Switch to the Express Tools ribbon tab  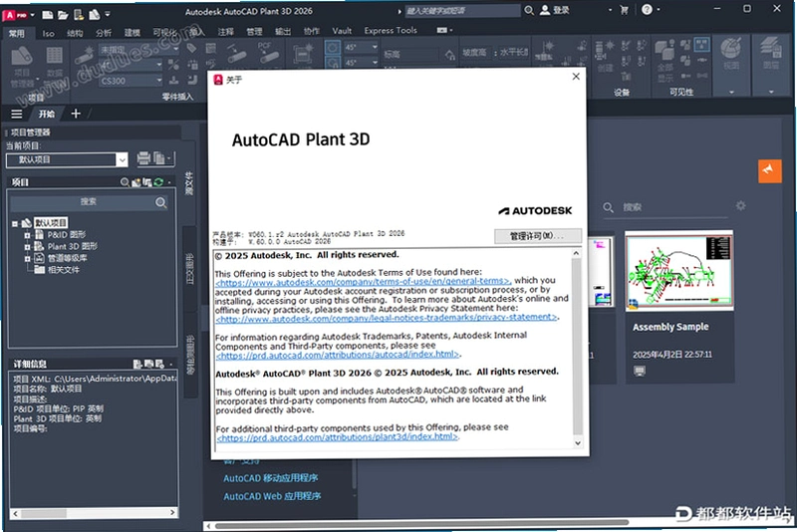(x=391, y=31)
